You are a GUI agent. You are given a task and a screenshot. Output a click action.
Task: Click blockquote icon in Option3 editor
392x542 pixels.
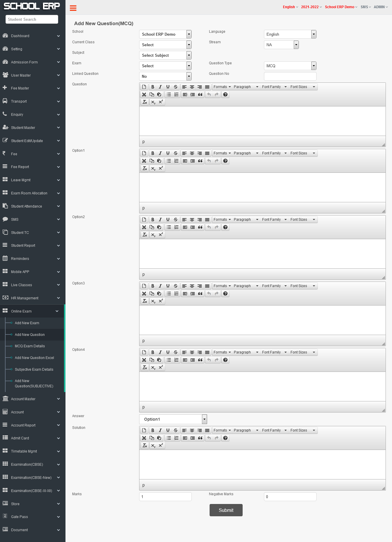(x=200, y=294)
